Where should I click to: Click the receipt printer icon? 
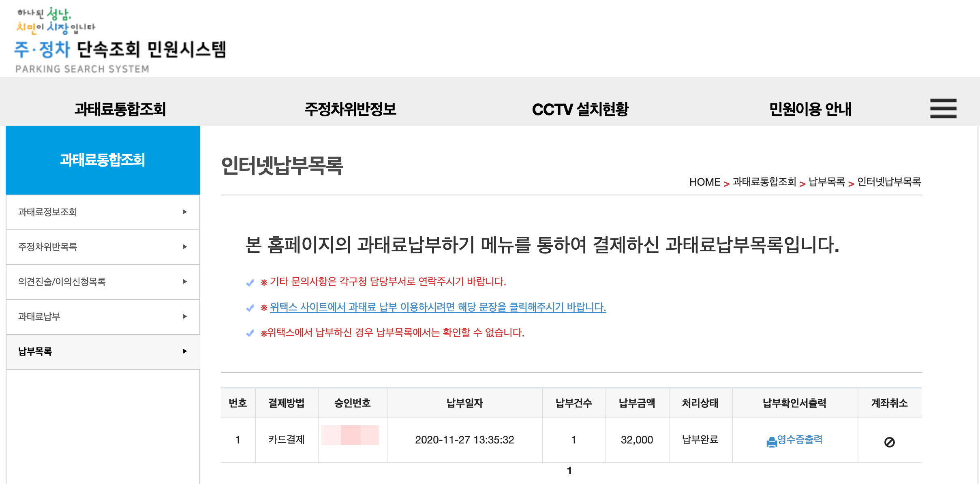click(771, 442)
